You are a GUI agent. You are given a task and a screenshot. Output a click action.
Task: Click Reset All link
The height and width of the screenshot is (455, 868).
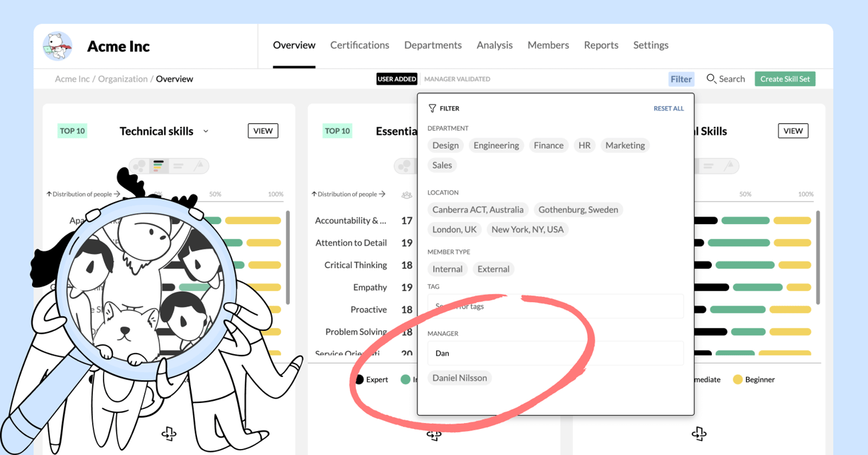click(668, 108)
